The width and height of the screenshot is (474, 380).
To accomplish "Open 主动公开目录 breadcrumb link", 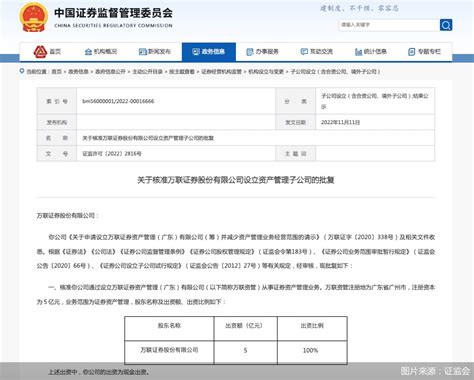I will coord(147,71).
